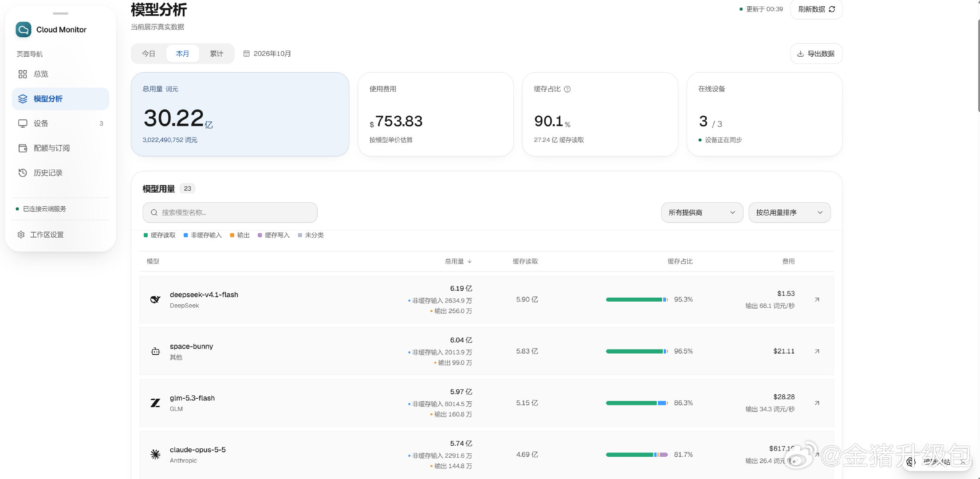Viewport: 980px width, 479px height.
Task: Click the 5.90 亿 cache read value
Action: [x=527, y=300]
